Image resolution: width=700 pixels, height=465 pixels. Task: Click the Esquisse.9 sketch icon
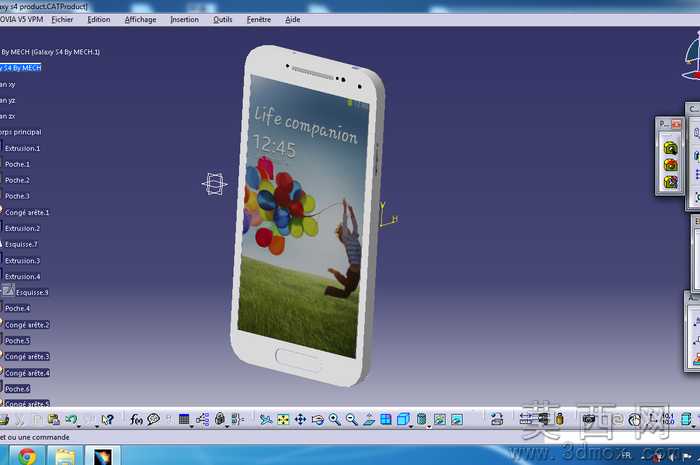[8, 291]
